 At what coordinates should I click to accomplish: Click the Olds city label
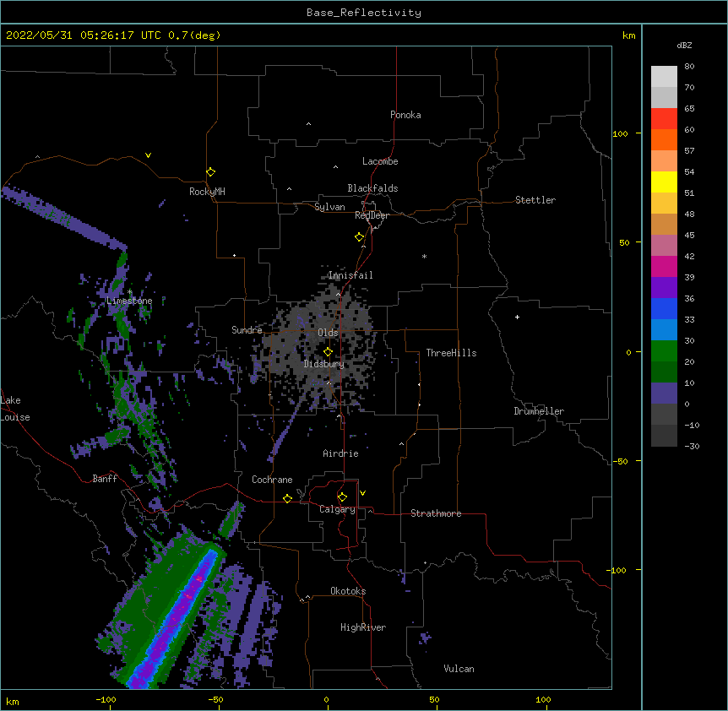coord(328,333)
